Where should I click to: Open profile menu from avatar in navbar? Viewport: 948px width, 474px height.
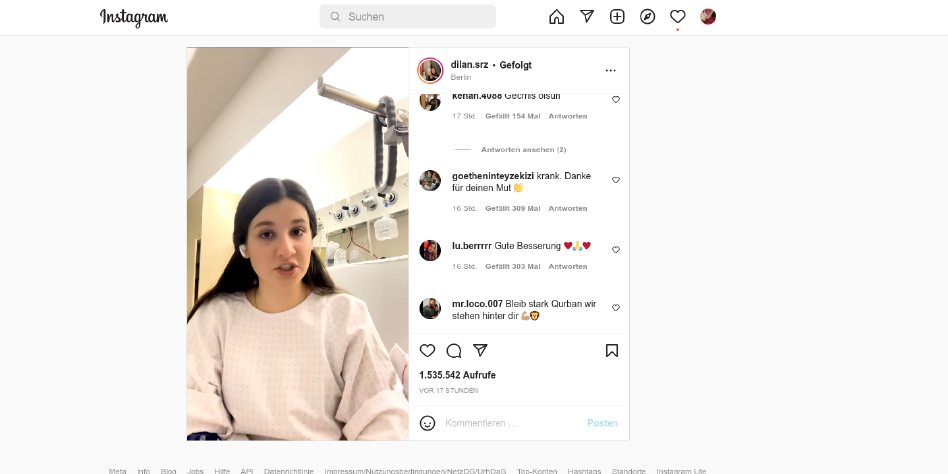click(708, 17)
